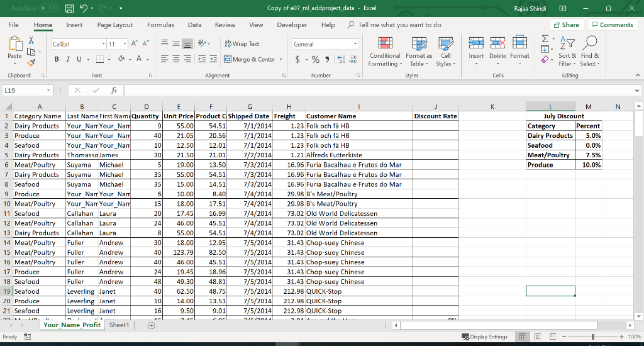The height and width of the screenshot is (346, 644).
Task: Apply Accounting dollar number format
Action: 297,59
